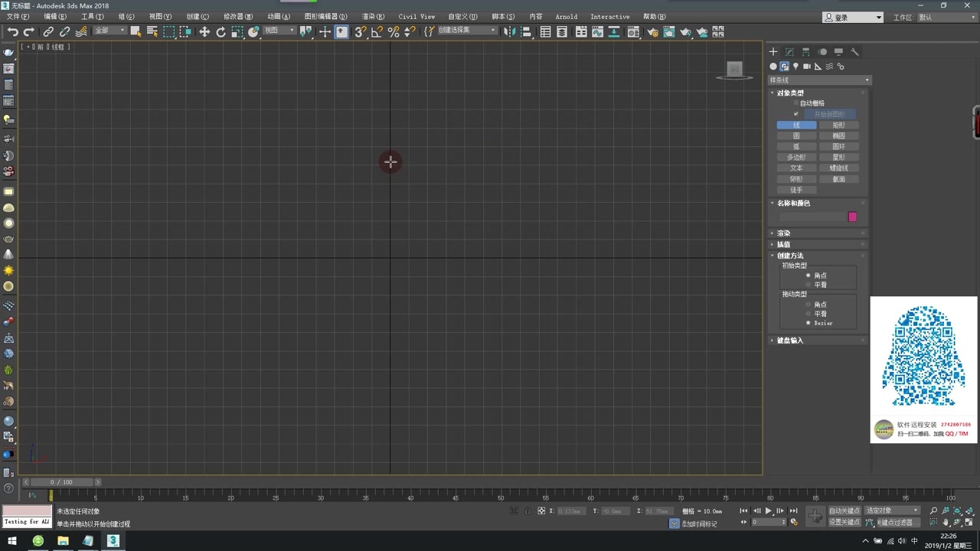Open the 编辑(E) menu
980x551 pixels.
point(55,17)
